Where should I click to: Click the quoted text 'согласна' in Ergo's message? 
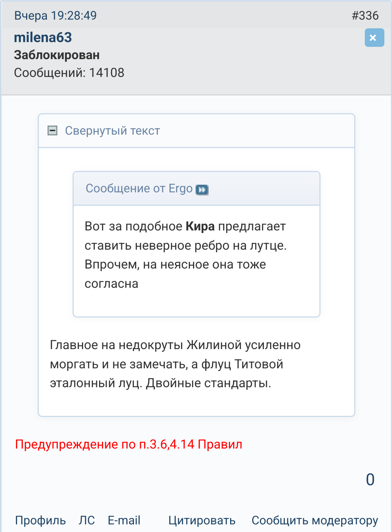pos(111,284)
